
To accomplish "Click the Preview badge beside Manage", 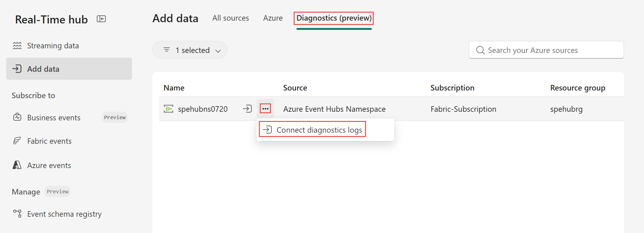I will click(58, 191).
